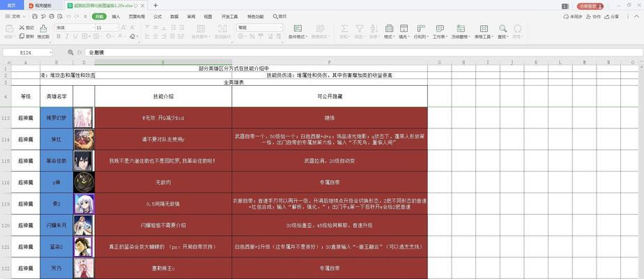
Task: Click the AutoSum (求和) sigma icon
Action: [x=344, y=29]
